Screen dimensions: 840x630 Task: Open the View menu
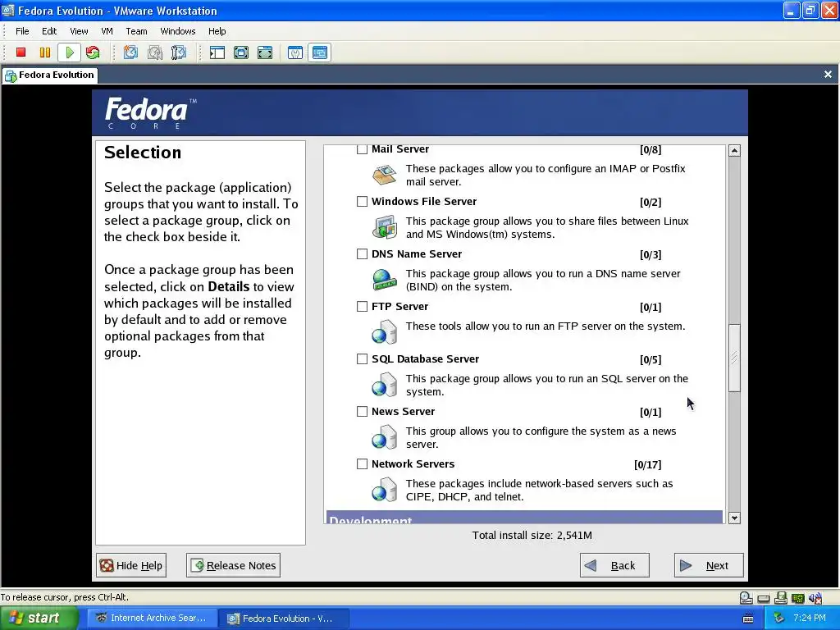79,31
